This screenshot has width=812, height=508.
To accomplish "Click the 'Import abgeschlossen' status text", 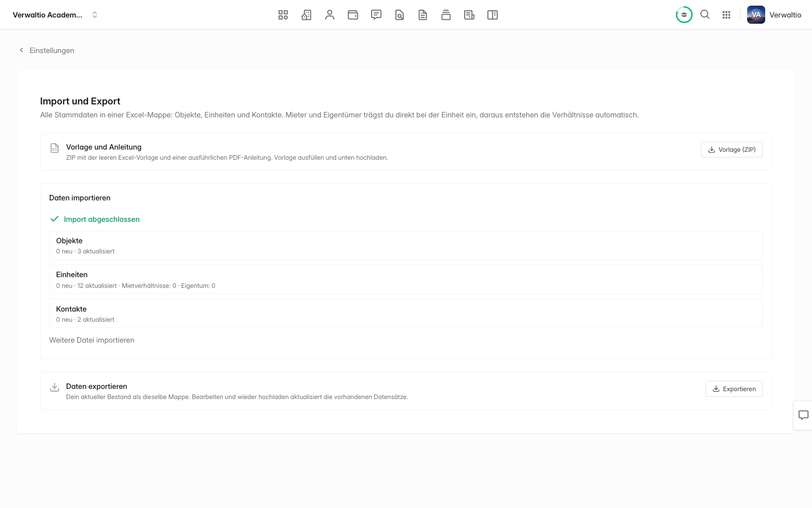I will pyautogui.click(x=101, y=220).
